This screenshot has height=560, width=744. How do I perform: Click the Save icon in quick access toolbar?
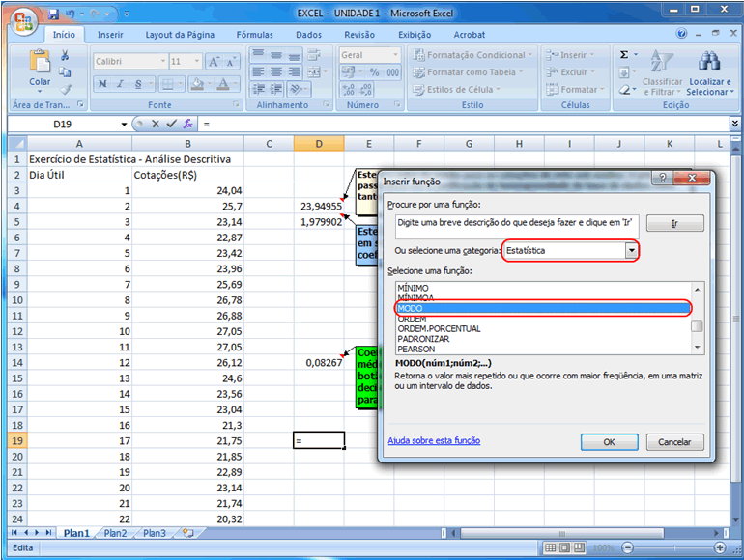point(54,15)
